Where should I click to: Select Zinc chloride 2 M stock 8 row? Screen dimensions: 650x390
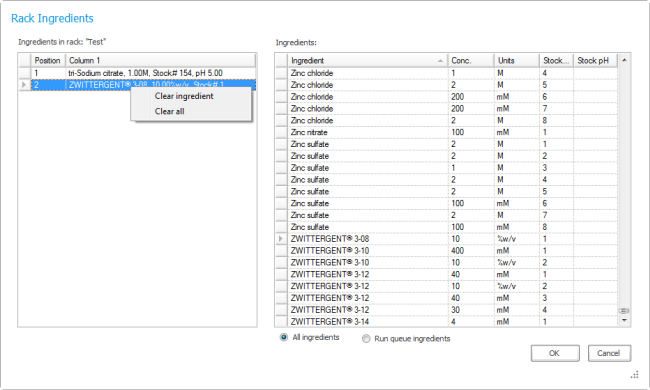[447, 121]
